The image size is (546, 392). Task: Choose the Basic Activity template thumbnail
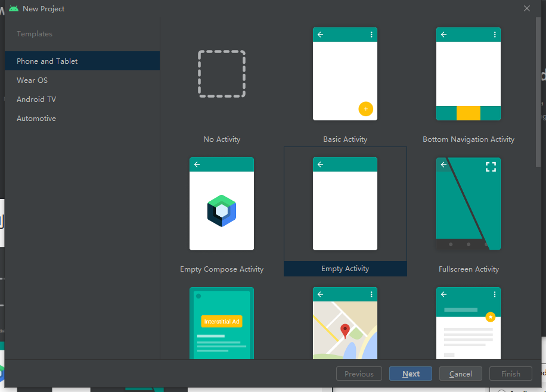345,74
